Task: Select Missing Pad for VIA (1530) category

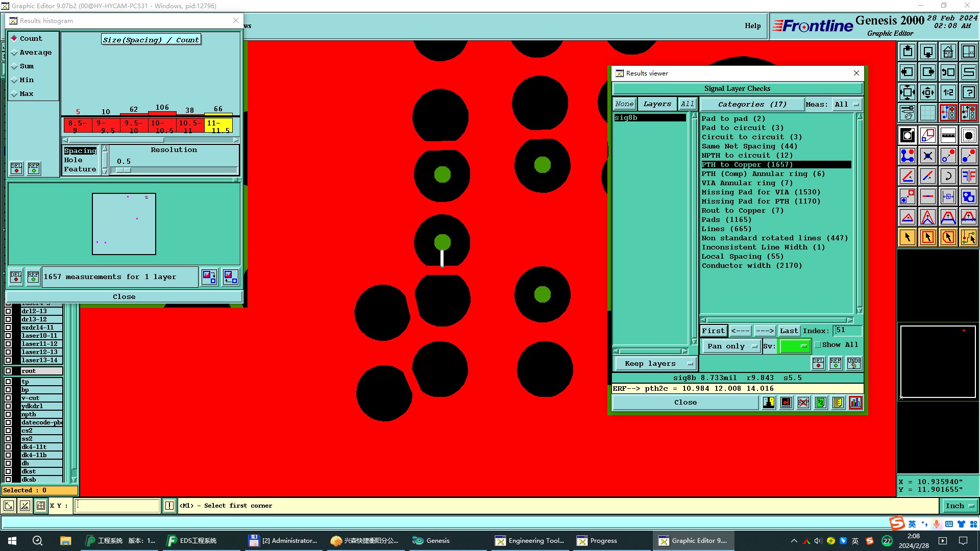Action: click(761, 192)
